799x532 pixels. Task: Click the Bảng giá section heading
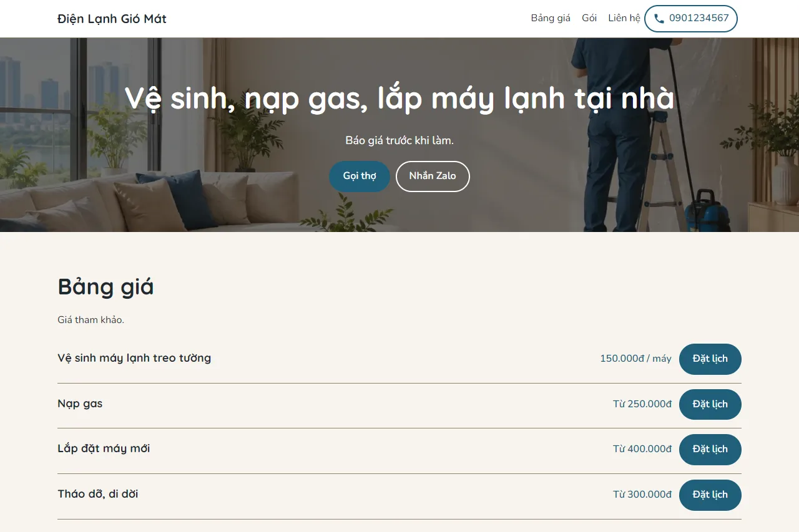[105, 287]
